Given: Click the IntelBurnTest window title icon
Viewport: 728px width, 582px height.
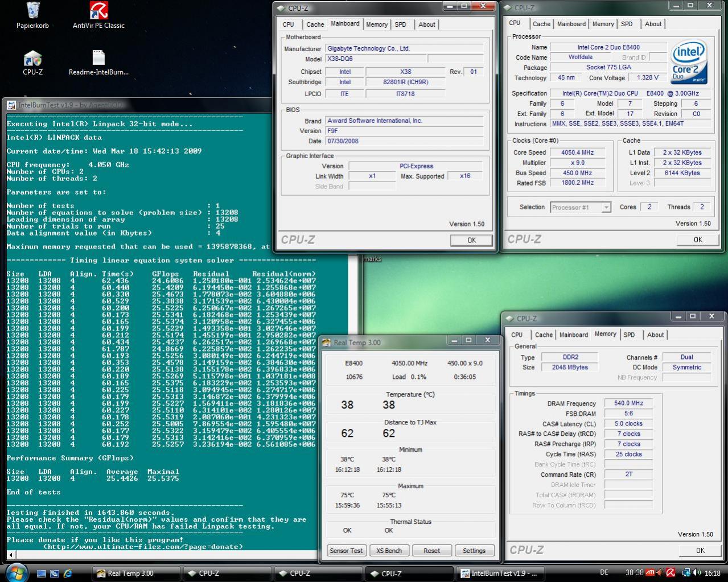Looking at the screenshot, I should pyautogui.click(x=11, y=105).
